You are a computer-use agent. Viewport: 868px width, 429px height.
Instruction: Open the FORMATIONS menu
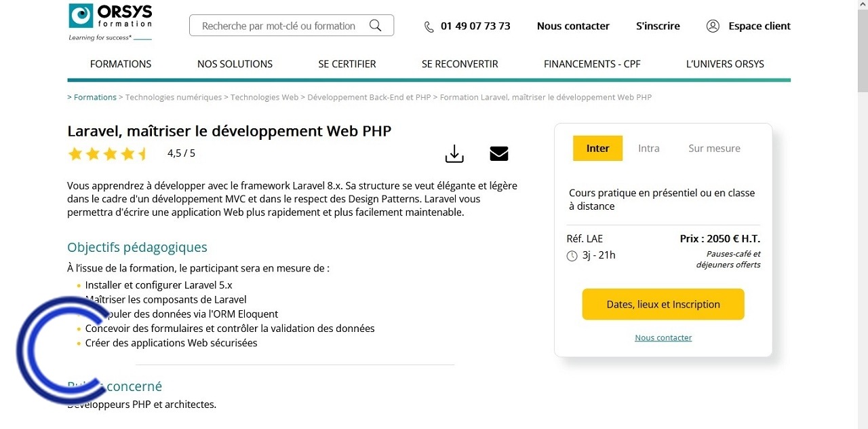point(121,64)
